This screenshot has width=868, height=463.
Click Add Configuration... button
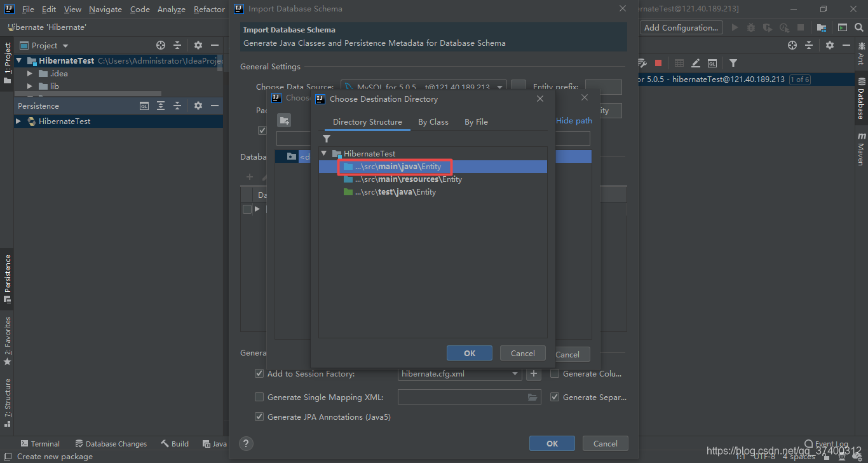click(x=681, y=28)
